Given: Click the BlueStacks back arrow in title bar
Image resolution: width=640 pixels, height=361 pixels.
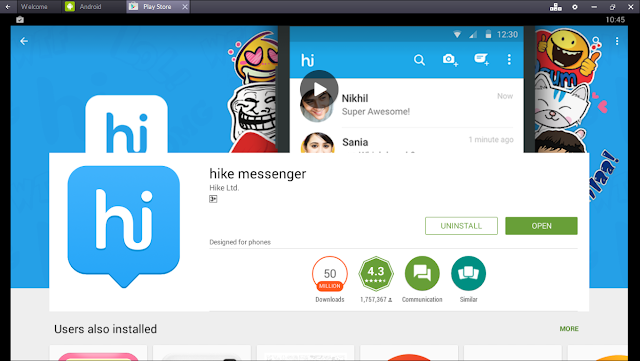Looking at the screenshot, I should pyautogui.click(x=8, y=7).
